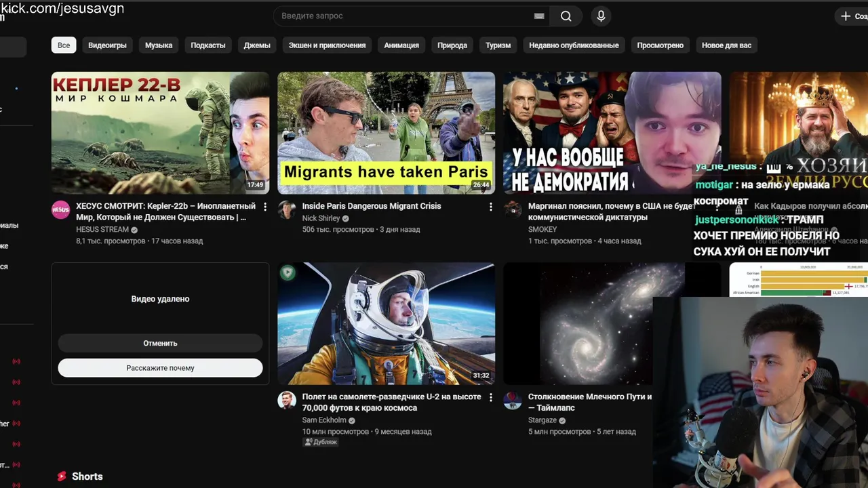Click the Shorts section logo icon
Viewport: 868px width, 488px height.
point(62,476)
